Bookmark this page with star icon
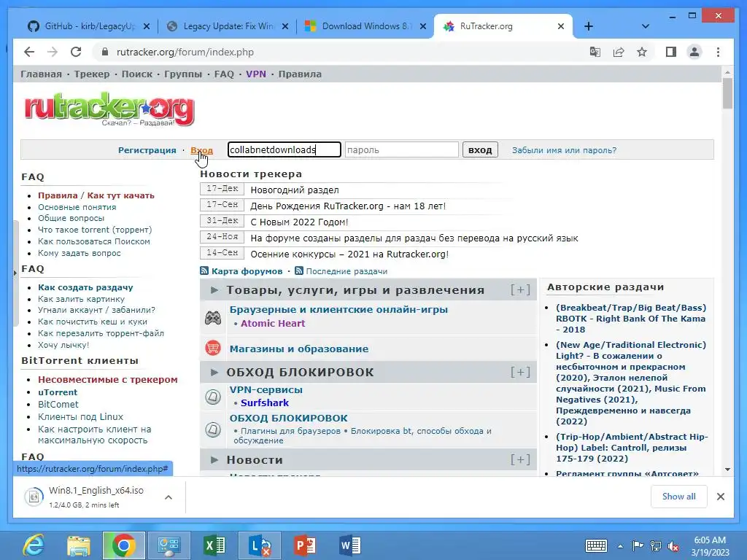Screen dimensions: 747x560 click(x=642, y=52)
